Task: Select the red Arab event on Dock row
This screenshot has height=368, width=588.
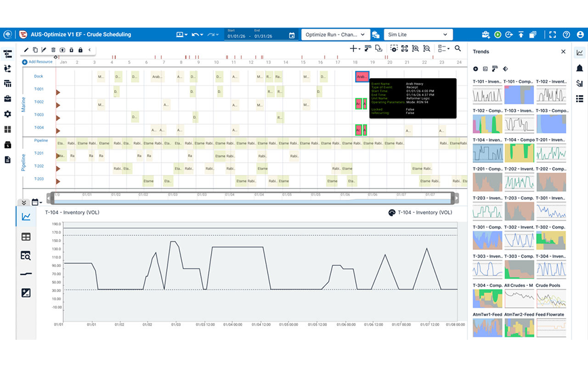Action: click(362, 76)
